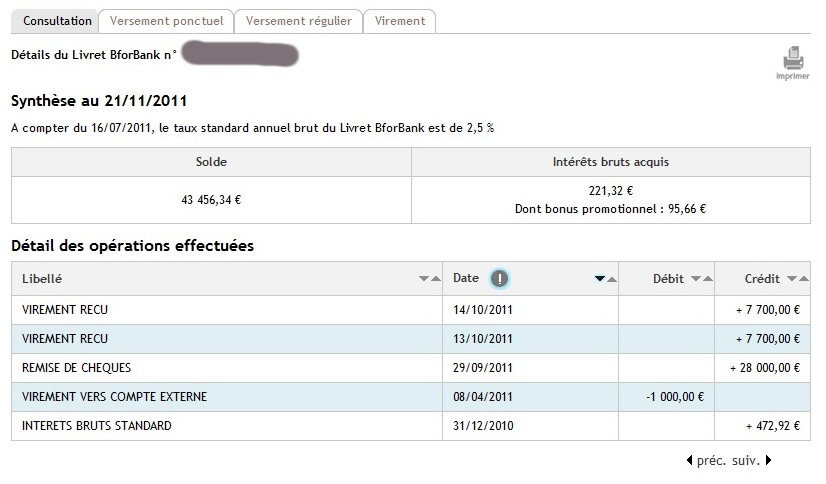Image resolution: width=826 pixels, height=484 pixels.
Task: Click the exclamation info icon next to Date
Action: (x=499, y=278)
